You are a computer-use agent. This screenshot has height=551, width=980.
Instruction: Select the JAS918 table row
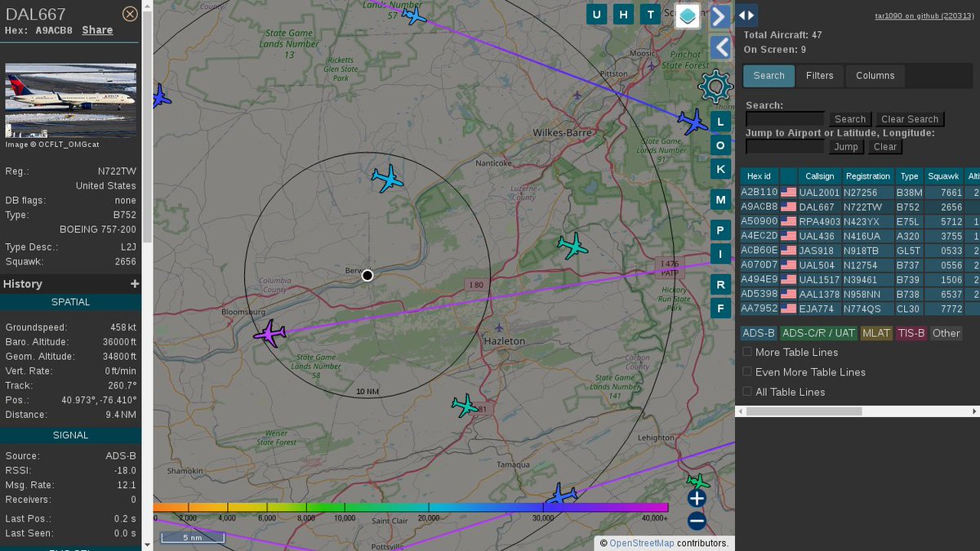(860, 251)
